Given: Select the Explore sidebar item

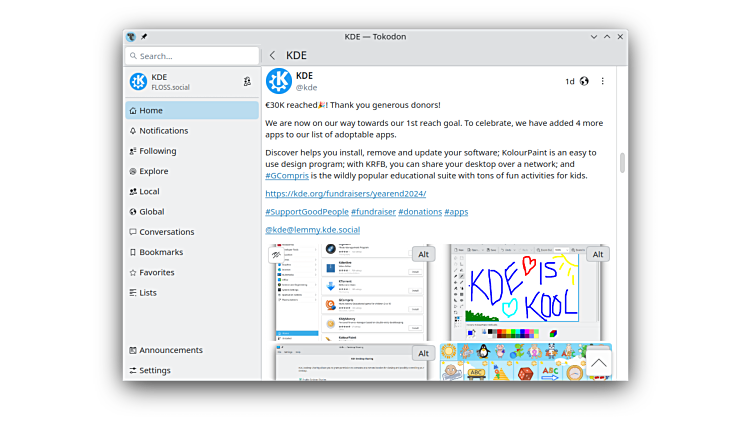Looking at the screenshot, I should [153, 171].
